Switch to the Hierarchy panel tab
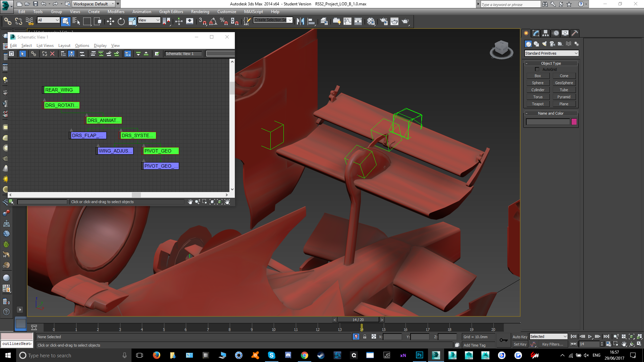This screenshot has width=644, height=362. point(545,33)
